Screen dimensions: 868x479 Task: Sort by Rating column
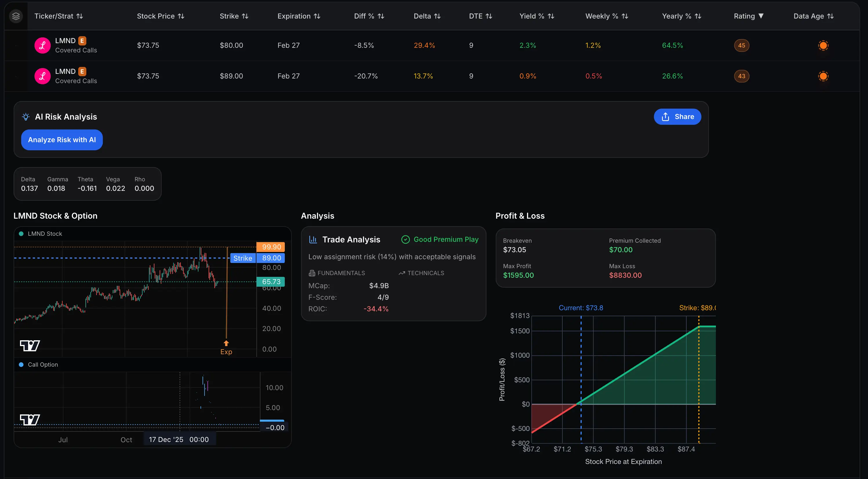[x=748, y=16]
